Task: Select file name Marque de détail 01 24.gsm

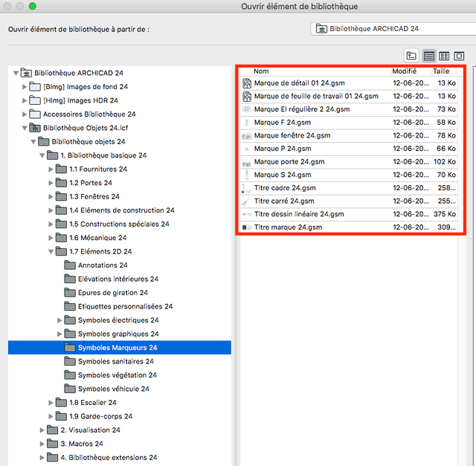Action: click(299, 83)
